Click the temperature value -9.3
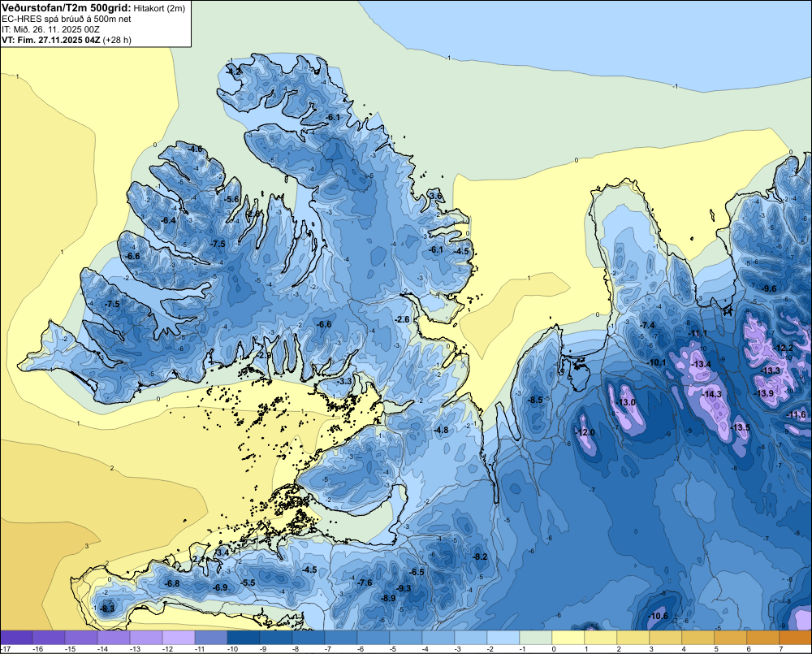This screenshot has height=654, width=812. (x=404, y=588)
